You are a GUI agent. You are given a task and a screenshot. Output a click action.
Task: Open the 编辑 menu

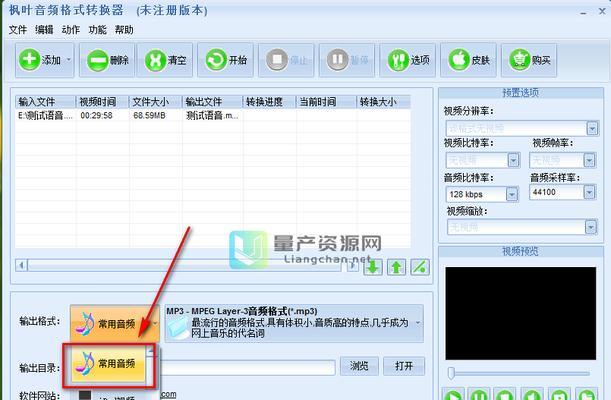[44, 30]
